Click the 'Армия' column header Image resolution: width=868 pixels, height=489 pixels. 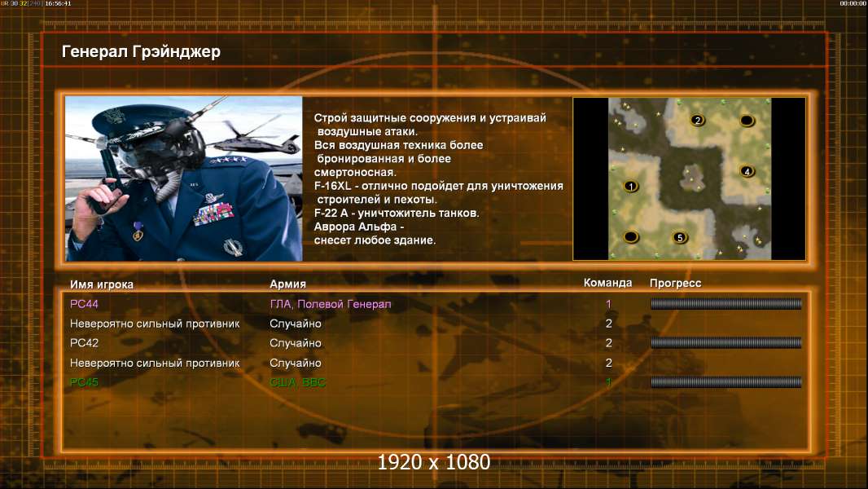(288, 284)
